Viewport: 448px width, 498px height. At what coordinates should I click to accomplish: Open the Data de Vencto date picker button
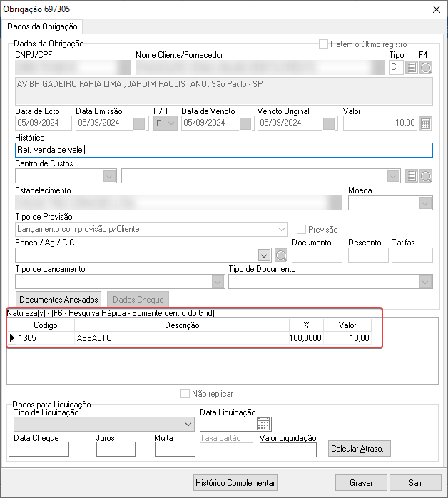(x=245, y=123)
